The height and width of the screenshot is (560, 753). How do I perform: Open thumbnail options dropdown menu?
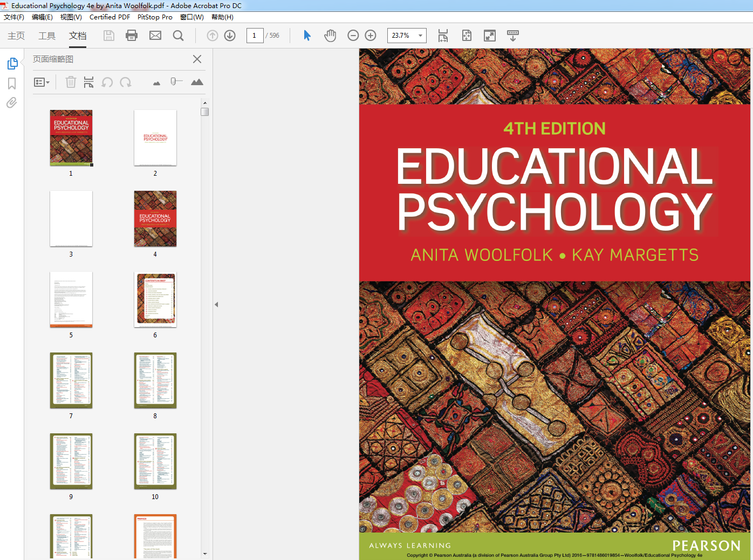(x=42, y=82)
